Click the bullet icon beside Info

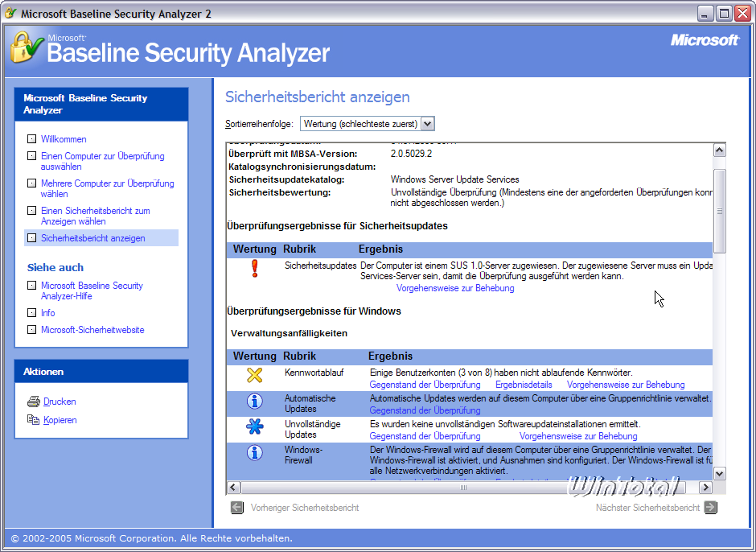32,313
